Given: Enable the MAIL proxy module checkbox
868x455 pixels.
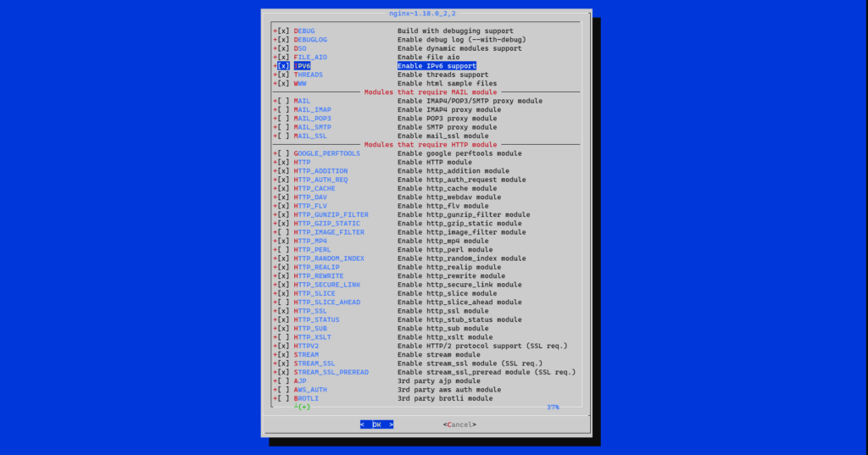Looking at the screenshot, I should click(283, 101).
